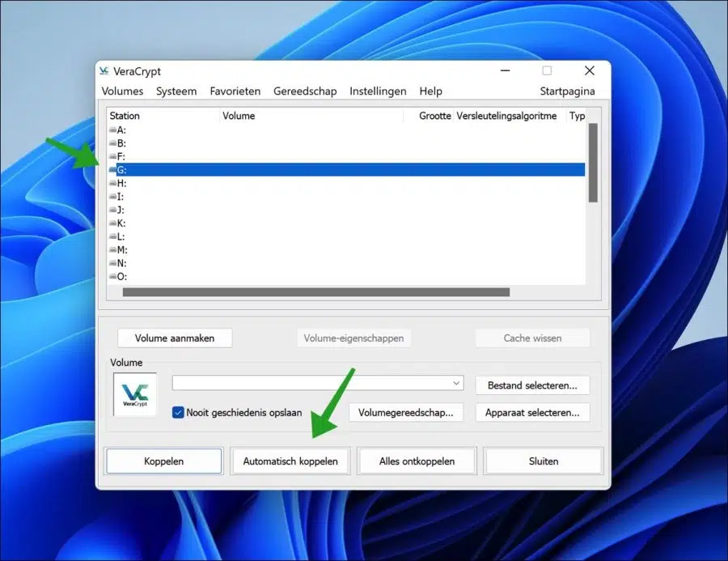Select drive letter L: in list
Screen dimensions: 728x561
(121, 236)
